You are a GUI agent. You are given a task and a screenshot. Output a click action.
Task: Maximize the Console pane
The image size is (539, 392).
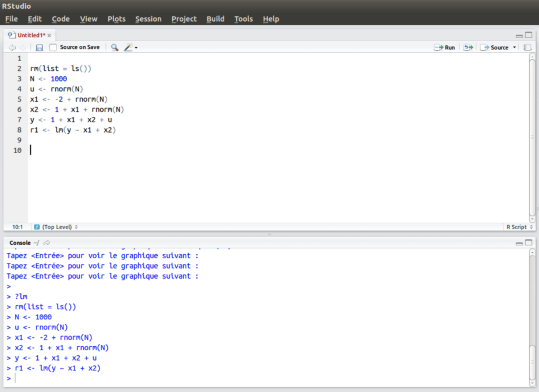pyautogui.click(x=529, y=243)
